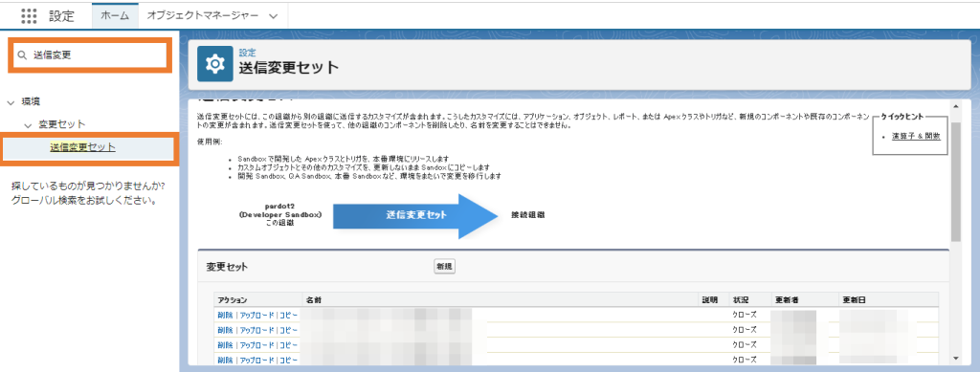Open the オブジェクトマネージャー tab

pos(203,15)
